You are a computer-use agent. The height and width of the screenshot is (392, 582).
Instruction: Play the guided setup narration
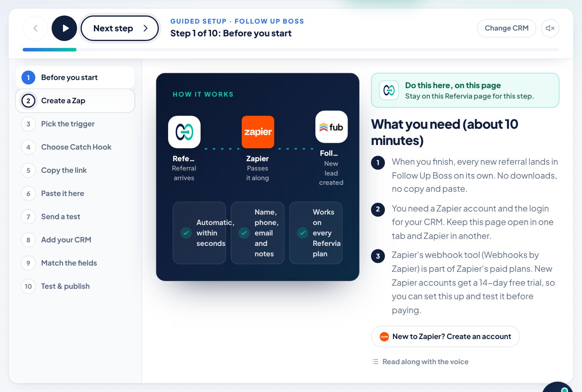tap(65, 28)
